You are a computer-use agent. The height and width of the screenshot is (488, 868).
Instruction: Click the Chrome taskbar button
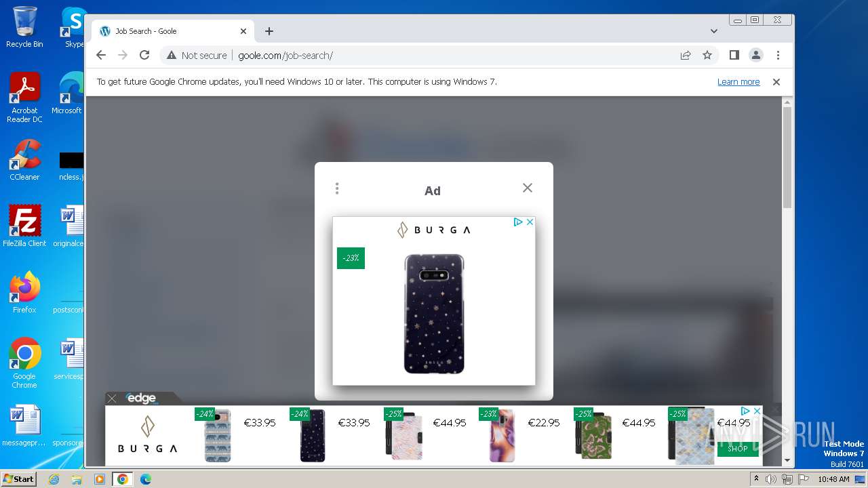pyautogui.click(x=123, y=479)
